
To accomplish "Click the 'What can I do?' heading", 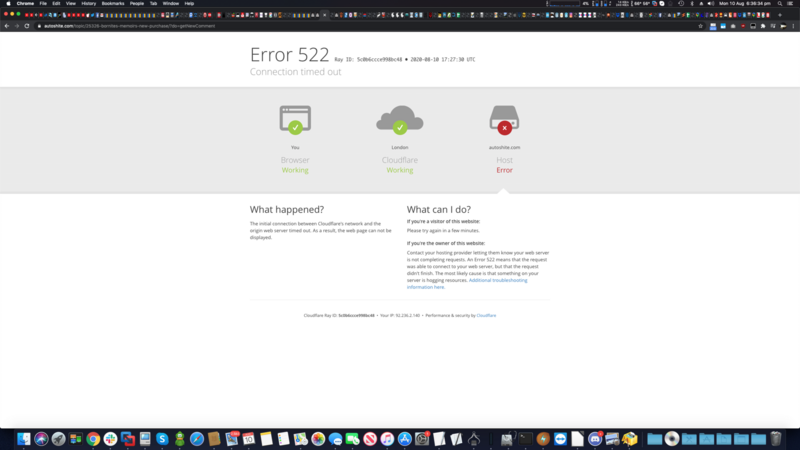I will 439,210.
